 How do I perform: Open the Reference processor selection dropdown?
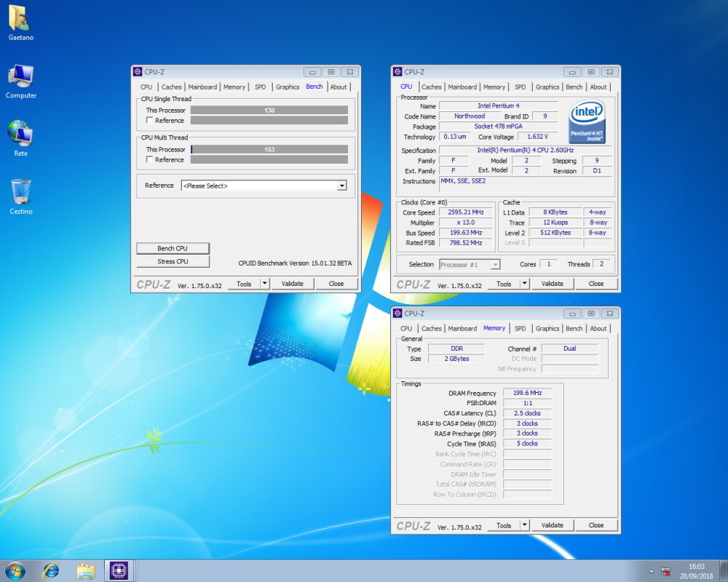pos(341,186)
